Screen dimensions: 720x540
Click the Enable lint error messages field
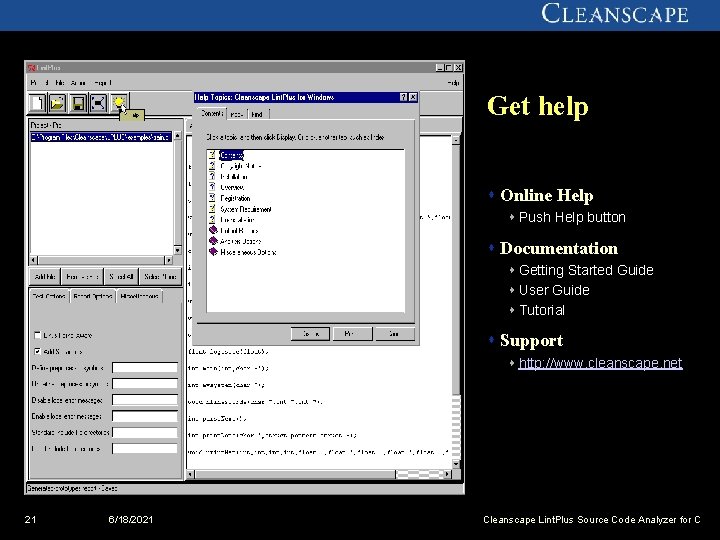(145, 416)
